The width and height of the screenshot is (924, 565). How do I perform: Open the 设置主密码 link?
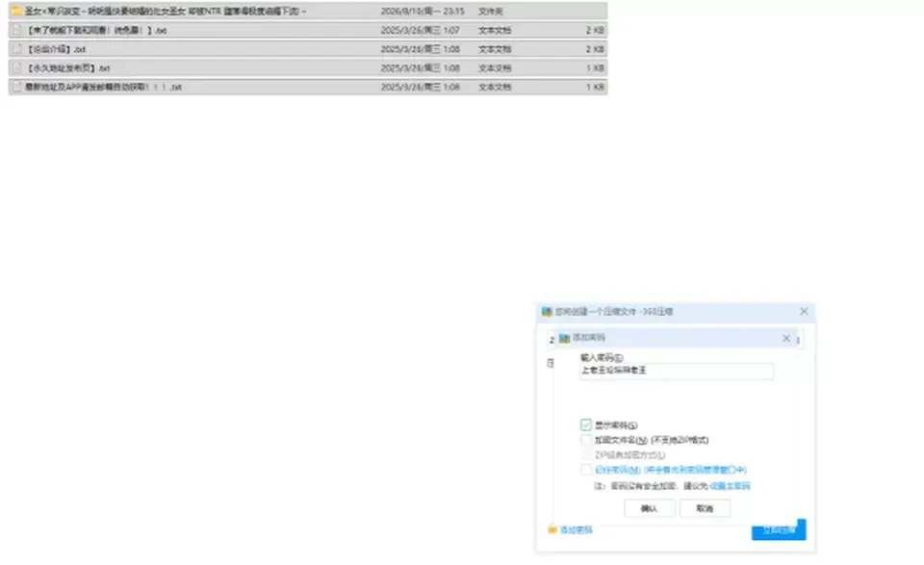tap(730, 486)
